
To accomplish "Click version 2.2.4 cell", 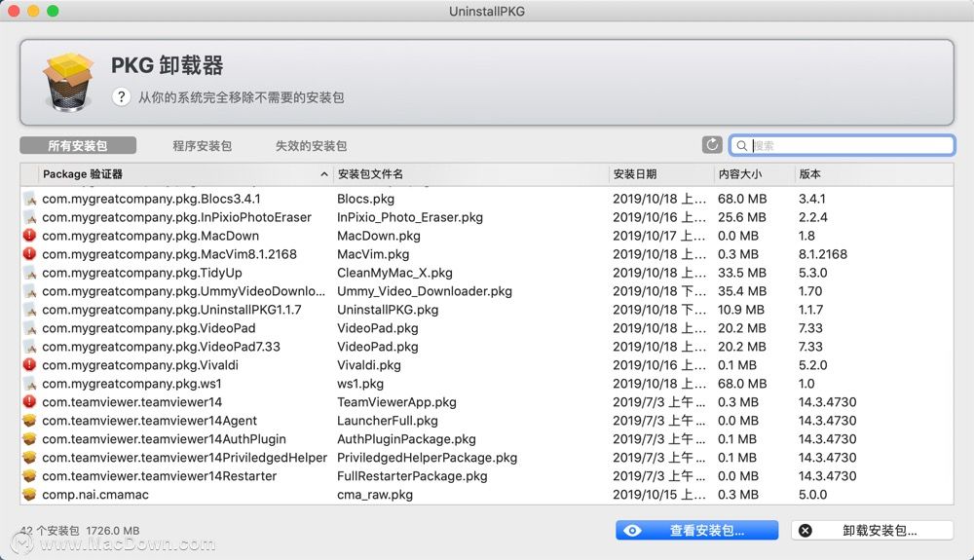I will 812,217.
